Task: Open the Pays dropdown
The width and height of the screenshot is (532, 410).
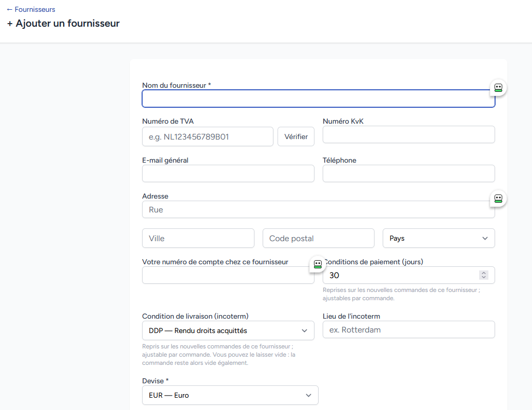Action: click(439, 238)
